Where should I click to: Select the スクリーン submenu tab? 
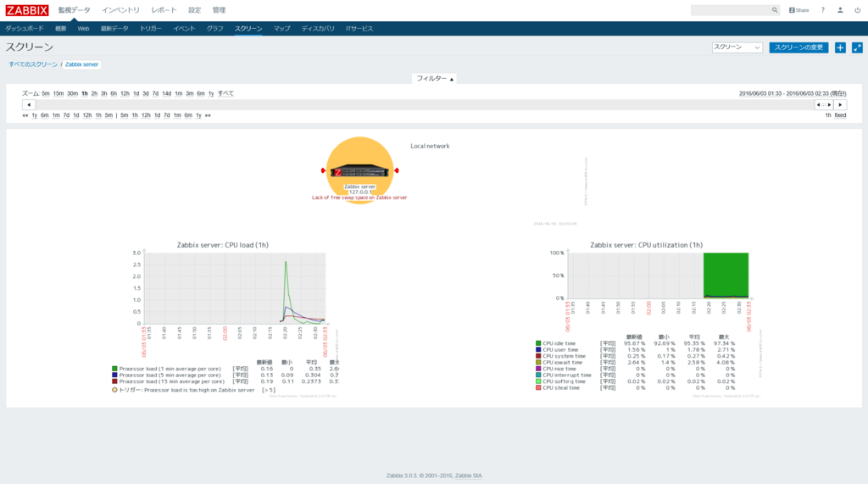[x=248, y=28]
